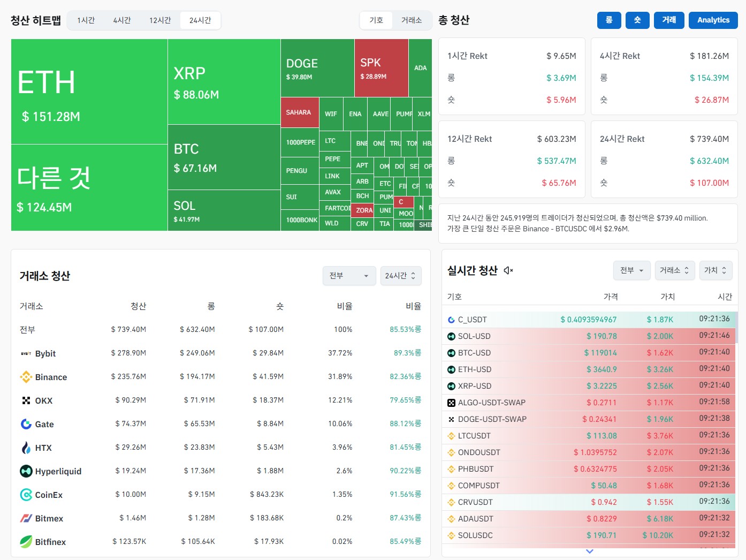Screen dimensions: 746x560
Task: Click the WIF heatmap tile
Action: click(x=331, y=114)
